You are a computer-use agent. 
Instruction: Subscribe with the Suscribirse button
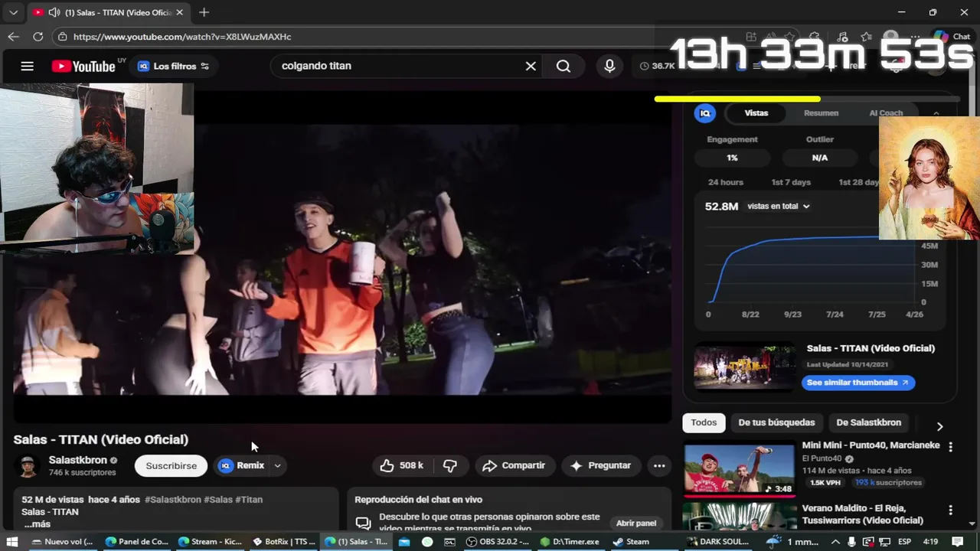point(171,465)
